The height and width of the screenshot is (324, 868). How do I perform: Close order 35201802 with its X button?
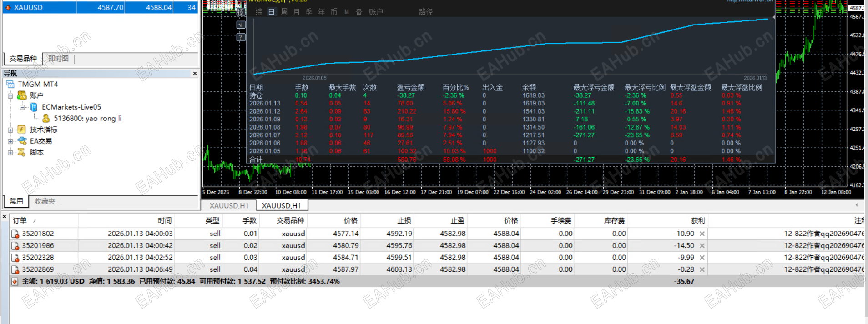pos(702,234)
